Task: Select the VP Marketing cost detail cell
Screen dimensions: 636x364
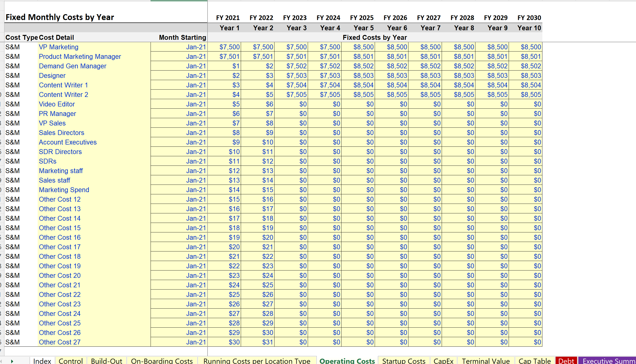Action: 94,47
